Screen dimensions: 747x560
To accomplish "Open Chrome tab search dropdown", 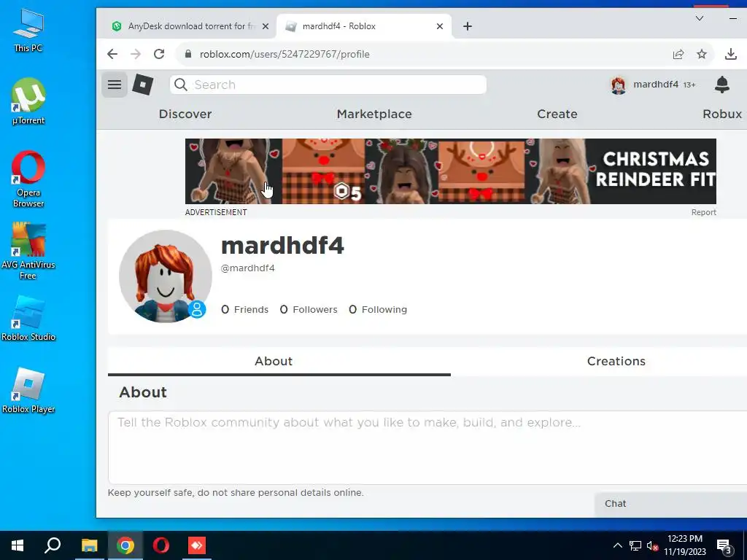I will click(700, 18).
